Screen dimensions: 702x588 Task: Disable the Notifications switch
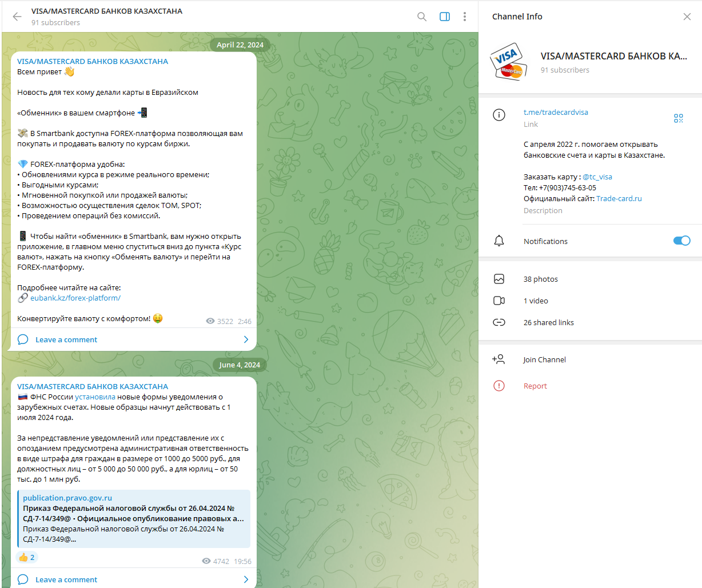(x=681, y=241)
